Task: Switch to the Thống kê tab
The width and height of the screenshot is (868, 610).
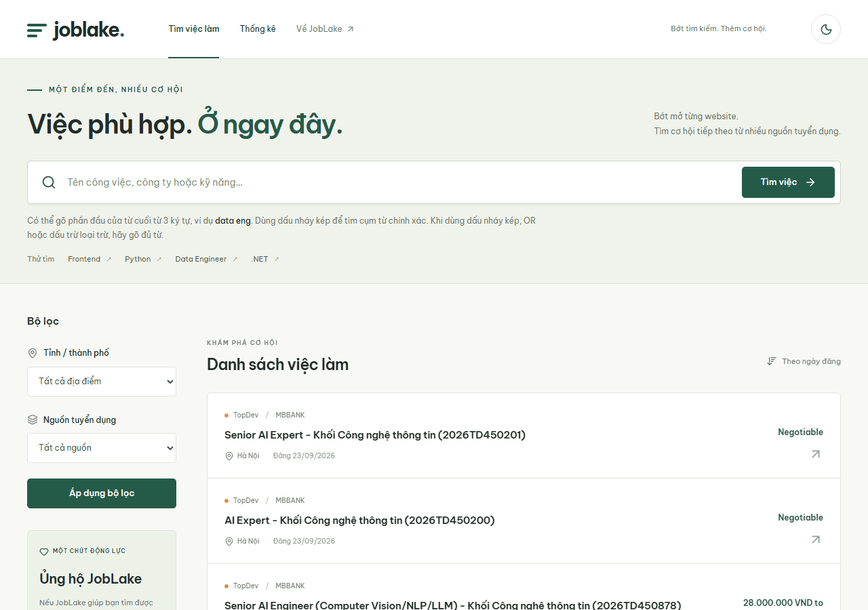Action: pyautogui.click(x=258, y=29)
